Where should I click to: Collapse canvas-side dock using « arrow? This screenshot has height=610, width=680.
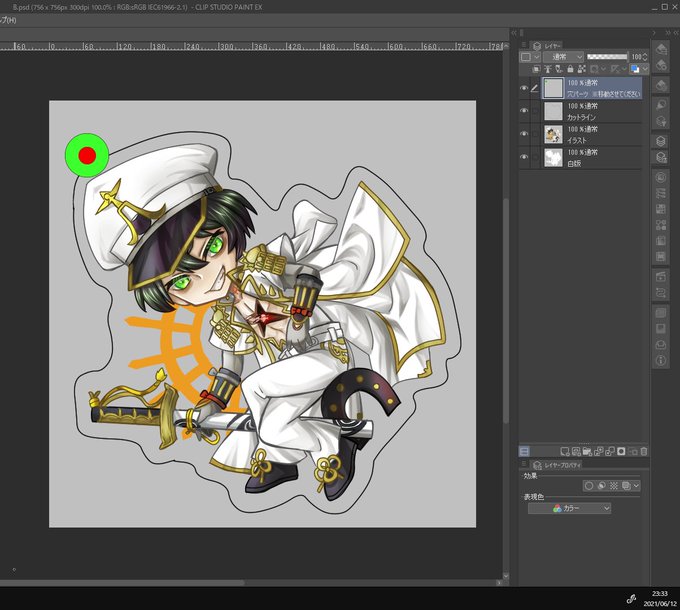[514, 33]
